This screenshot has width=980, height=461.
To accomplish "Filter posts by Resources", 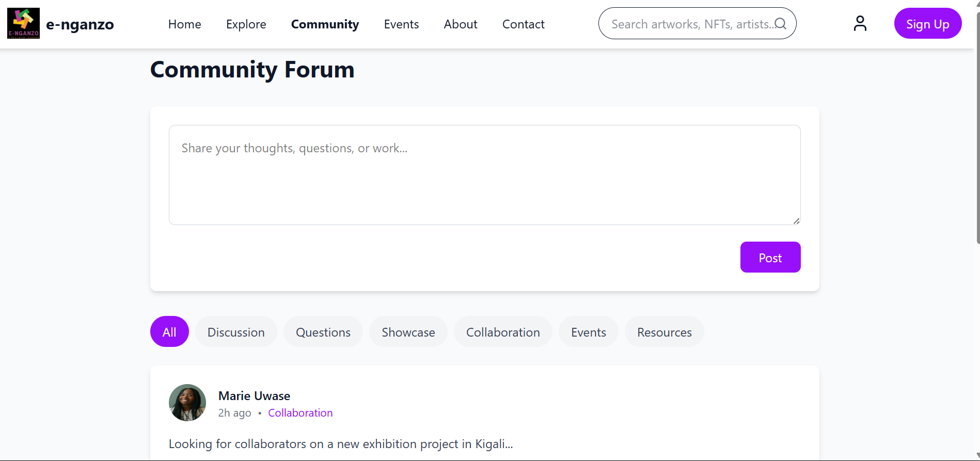I will [x=664, y=331].
